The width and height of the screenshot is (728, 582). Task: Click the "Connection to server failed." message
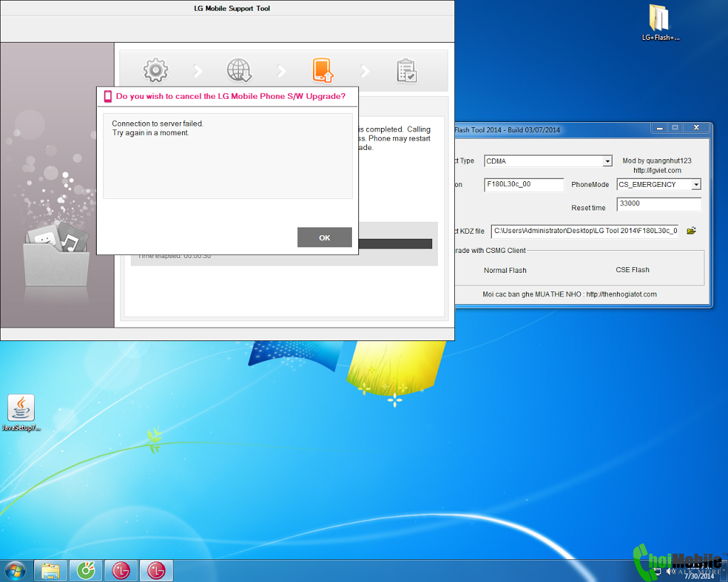point(157,124)
